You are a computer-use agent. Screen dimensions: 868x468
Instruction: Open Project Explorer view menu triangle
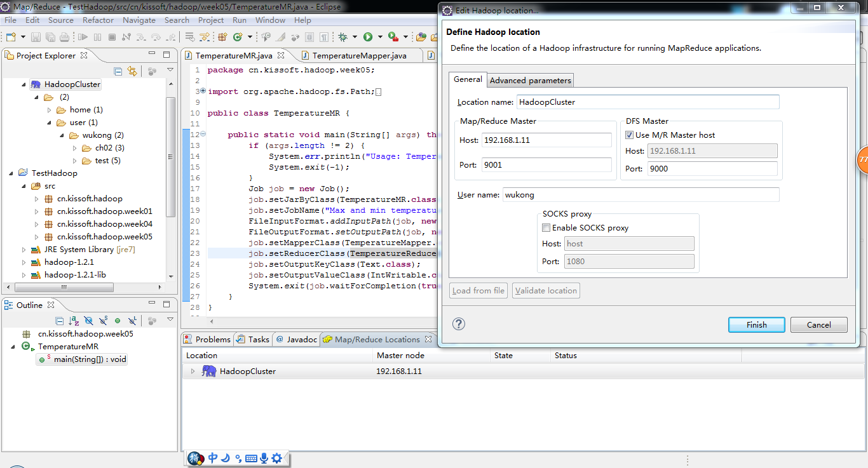click(170, 70)
